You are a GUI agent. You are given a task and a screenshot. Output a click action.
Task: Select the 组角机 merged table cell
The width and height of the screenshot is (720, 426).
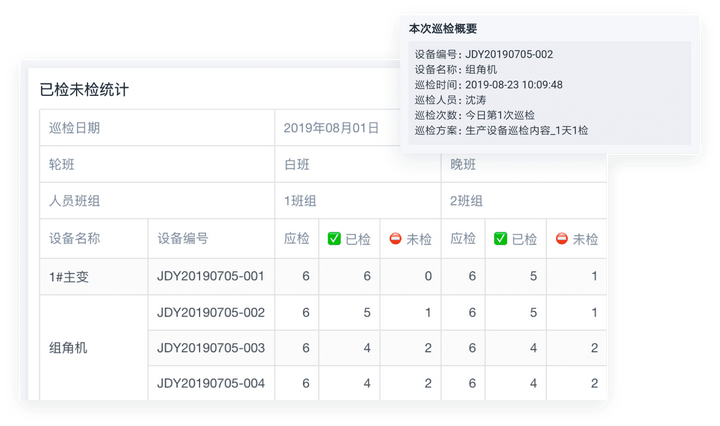94,348
